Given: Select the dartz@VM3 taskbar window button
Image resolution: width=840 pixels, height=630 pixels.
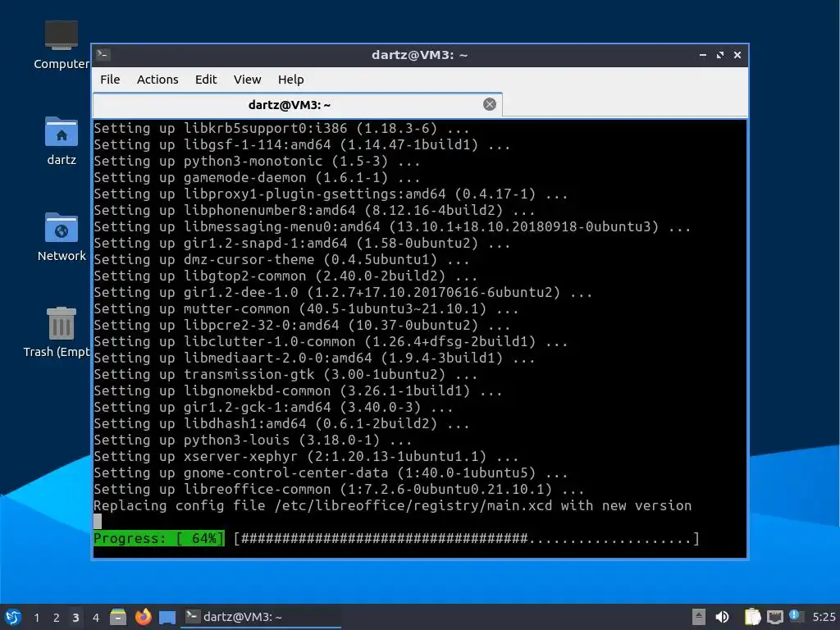Looking at the screenshot, I should click(x=261, y=617).
